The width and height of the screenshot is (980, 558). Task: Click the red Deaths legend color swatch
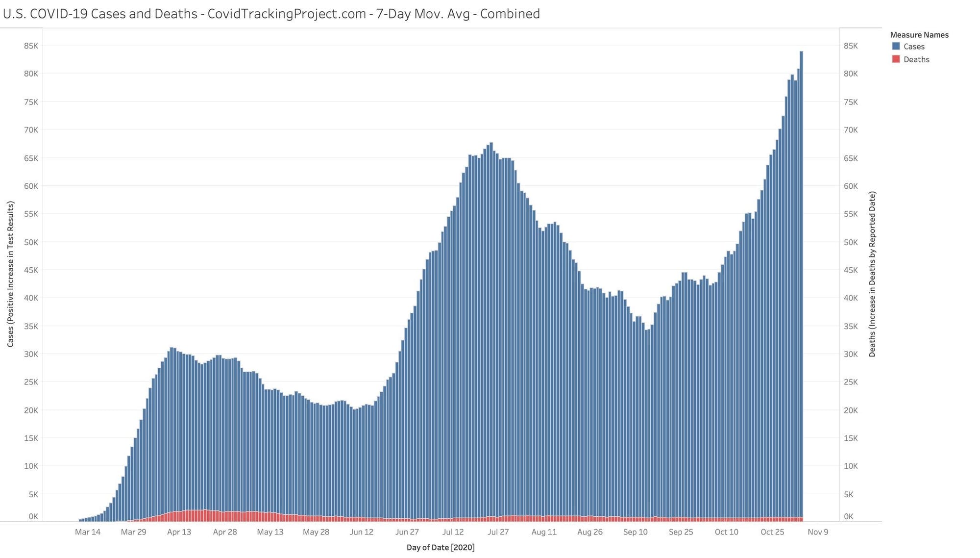(896, 59)
